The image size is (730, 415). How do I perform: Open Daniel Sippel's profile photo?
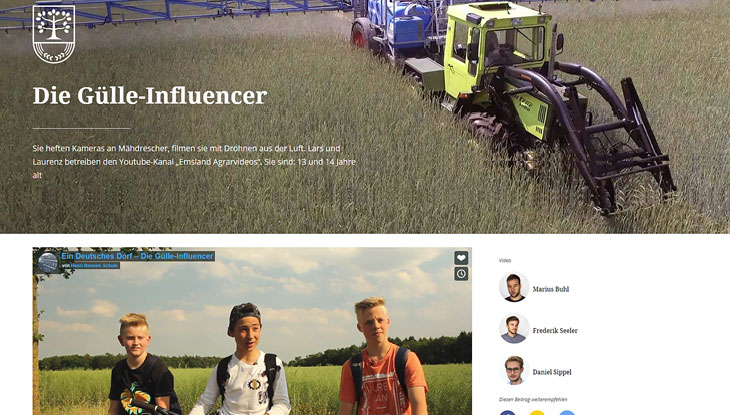pos(514,370)
